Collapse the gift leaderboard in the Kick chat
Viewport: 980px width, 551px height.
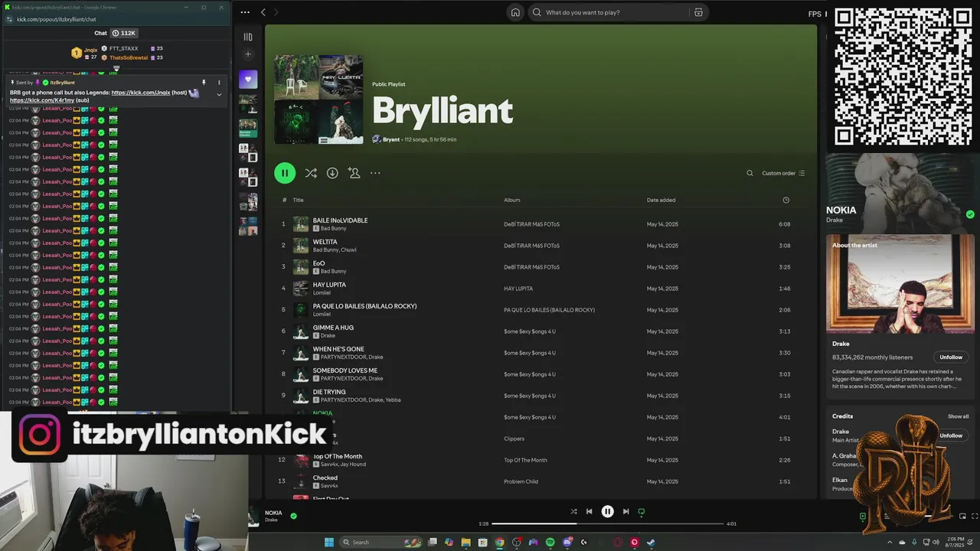[116, 68]
